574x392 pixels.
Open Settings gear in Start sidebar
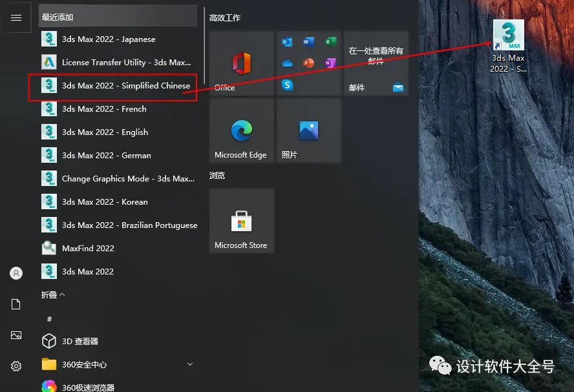click(16, 366)
